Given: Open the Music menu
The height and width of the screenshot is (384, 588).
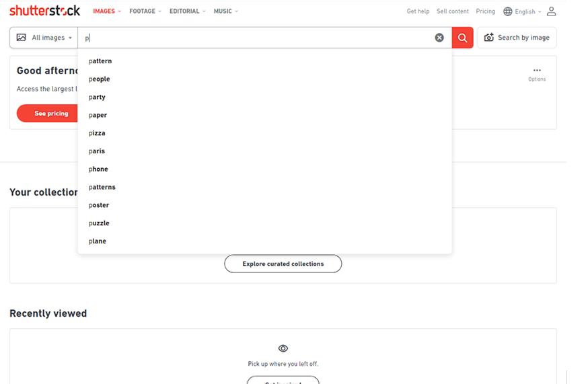Looking at the screenshot, I should point(225,11).
